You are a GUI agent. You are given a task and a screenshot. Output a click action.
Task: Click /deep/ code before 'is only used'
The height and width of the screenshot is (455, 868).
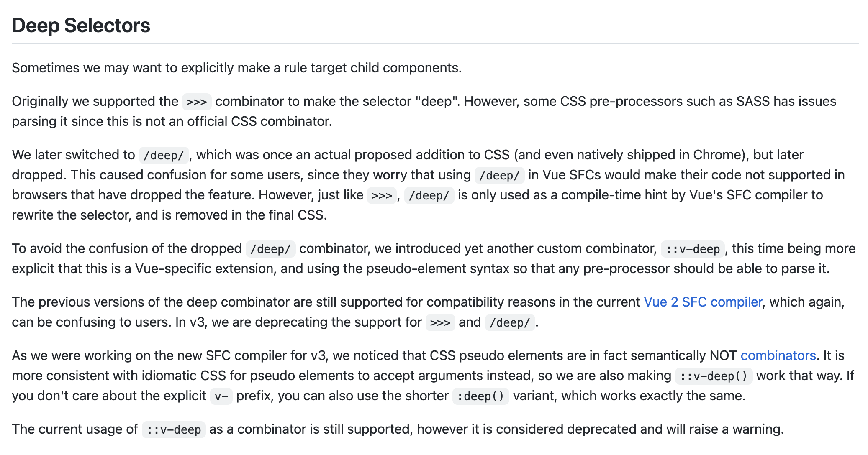click(429, 195)
